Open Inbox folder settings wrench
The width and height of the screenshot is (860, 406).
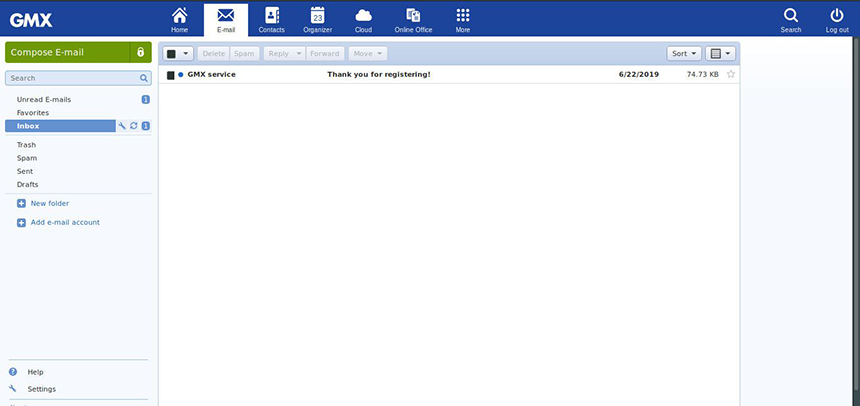point(122,126)
